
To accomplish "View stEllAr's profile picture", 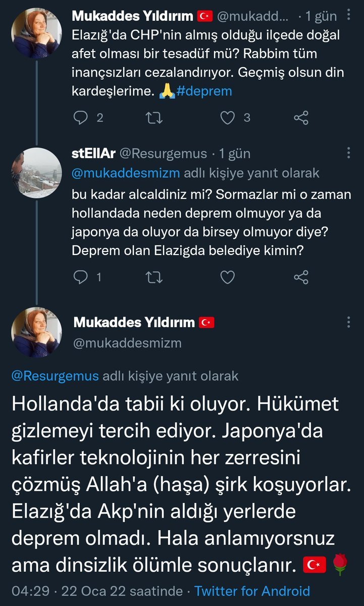I will (36, 172).
